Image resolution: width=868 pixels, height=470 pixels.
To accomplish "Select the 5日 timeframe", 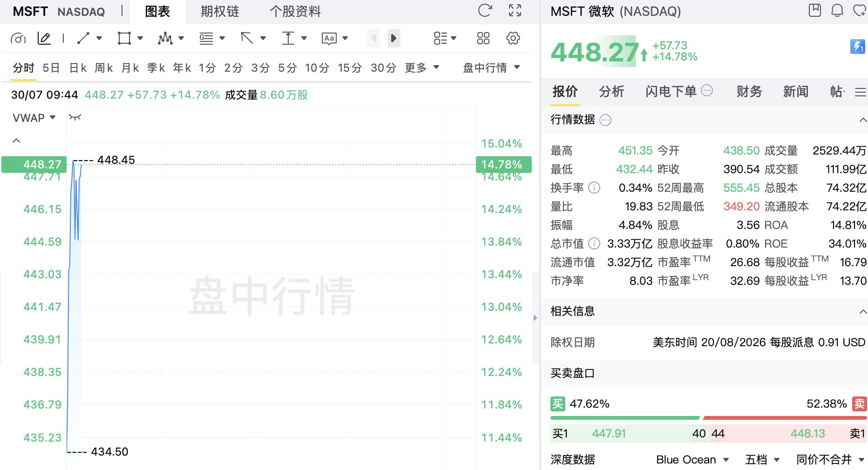I will (51, 68).
